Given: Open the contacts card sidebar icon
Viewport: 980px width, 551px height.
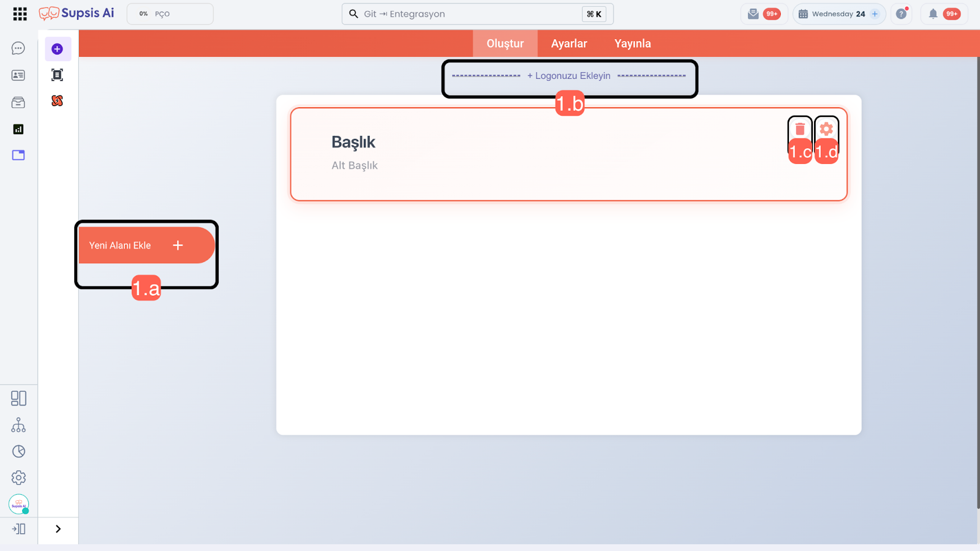Looking at the screenshot, I should coord(18,75).
